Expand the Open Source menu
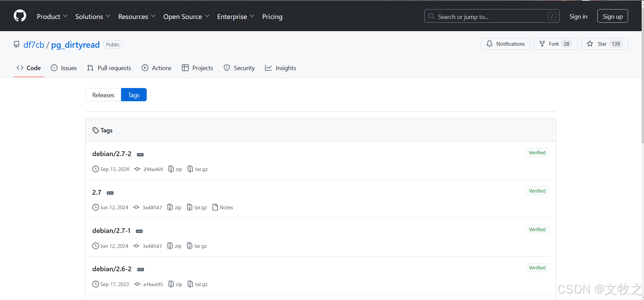The width and height of the screenshot is (644, 300). pos(186,17)
